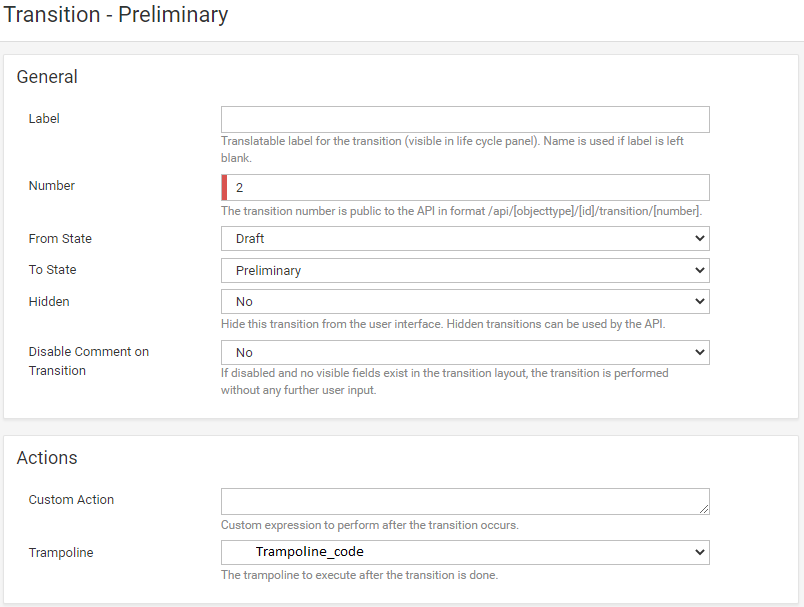Expand the Disable Comment on Transition dropdown
The width and height of the screenshot is (804, 607).
tap(465, 352)
